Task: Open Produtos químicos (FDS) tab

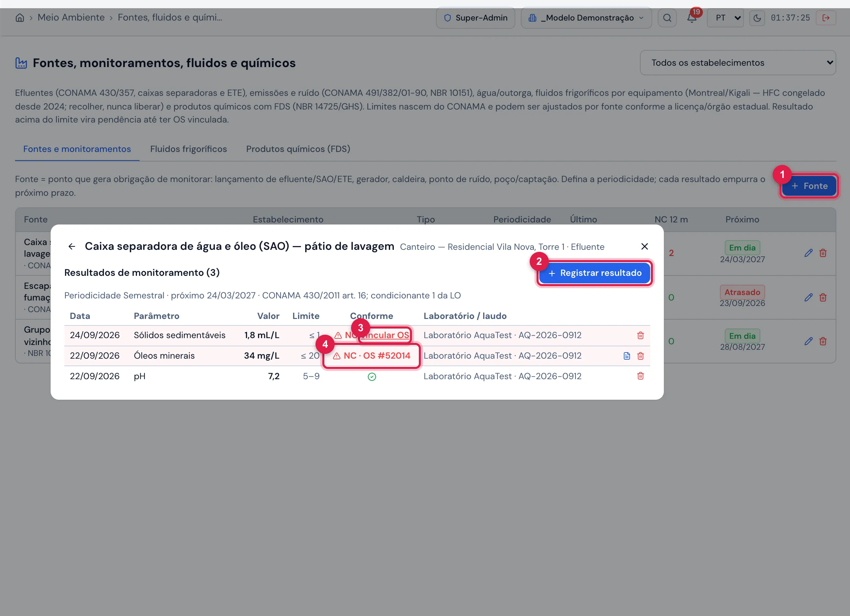Action: click(298, 149)
